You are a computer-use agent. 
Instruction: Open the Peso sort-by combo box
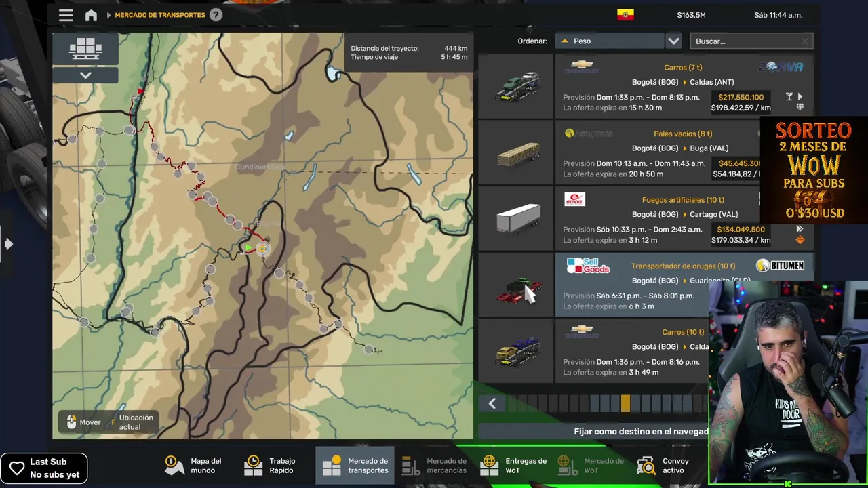click(x=609, y=41)
